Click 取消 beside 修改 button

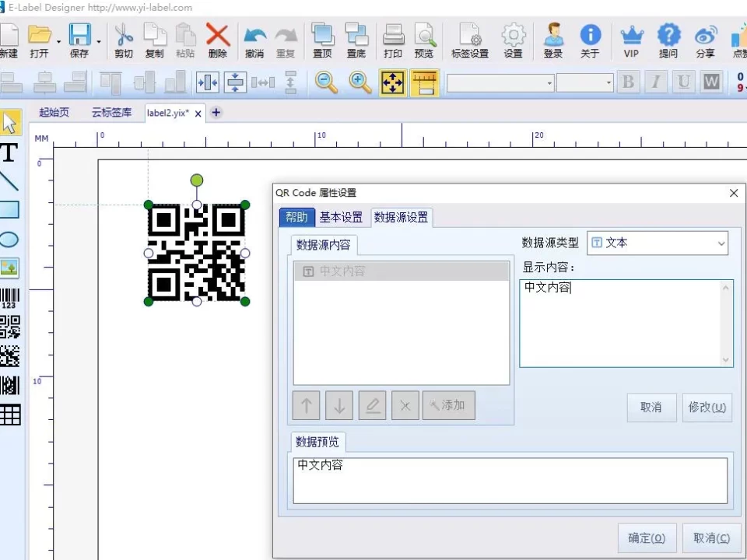click(651, 407)
